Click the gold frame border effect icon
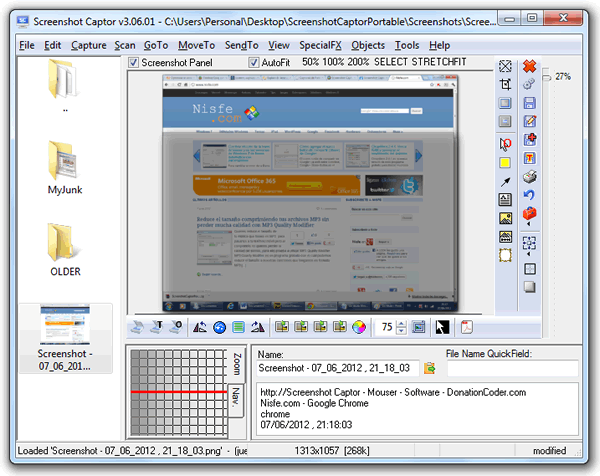 click(x=505, y=255)
